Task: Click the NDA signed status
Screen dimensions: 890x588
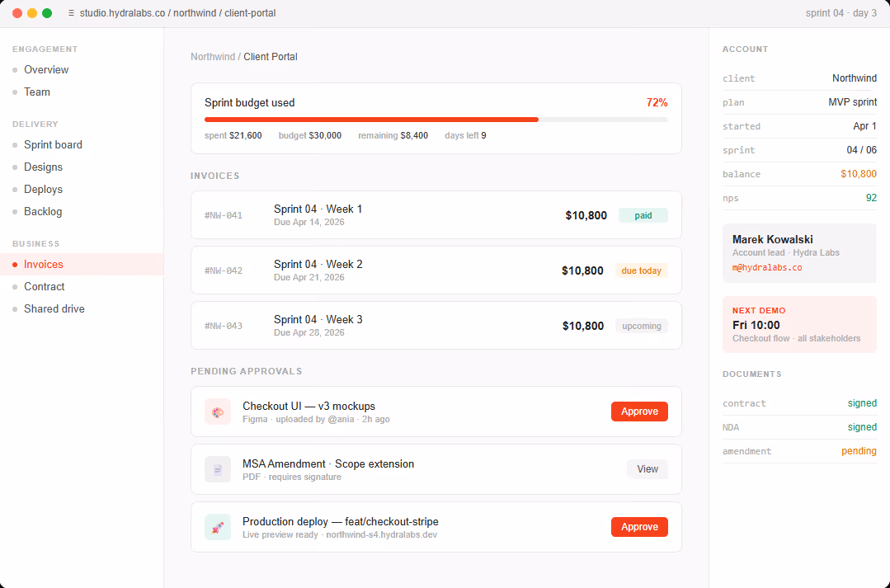Action: point(862,427)
